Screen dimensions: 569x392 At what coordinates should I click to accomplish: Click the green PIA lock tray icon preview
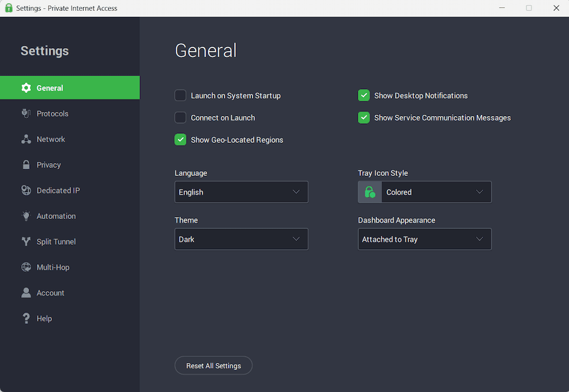[x=369, y=192]
